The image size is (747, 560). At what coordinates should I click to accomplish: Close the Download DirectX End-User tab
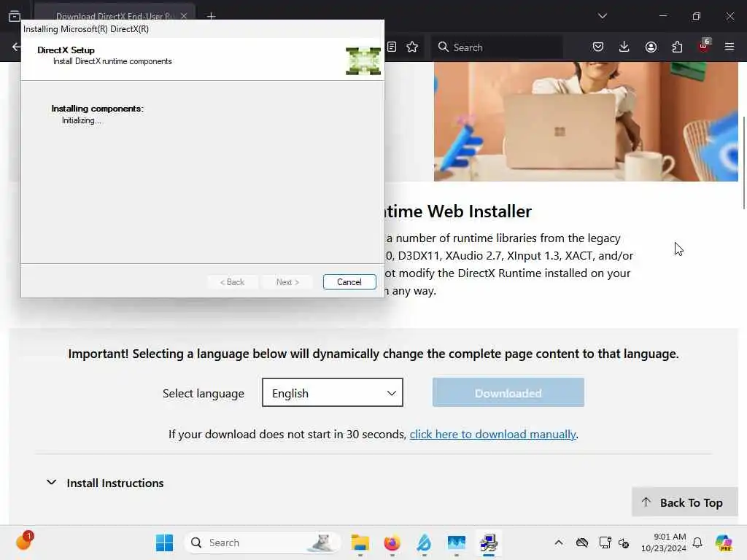[184, 16]
